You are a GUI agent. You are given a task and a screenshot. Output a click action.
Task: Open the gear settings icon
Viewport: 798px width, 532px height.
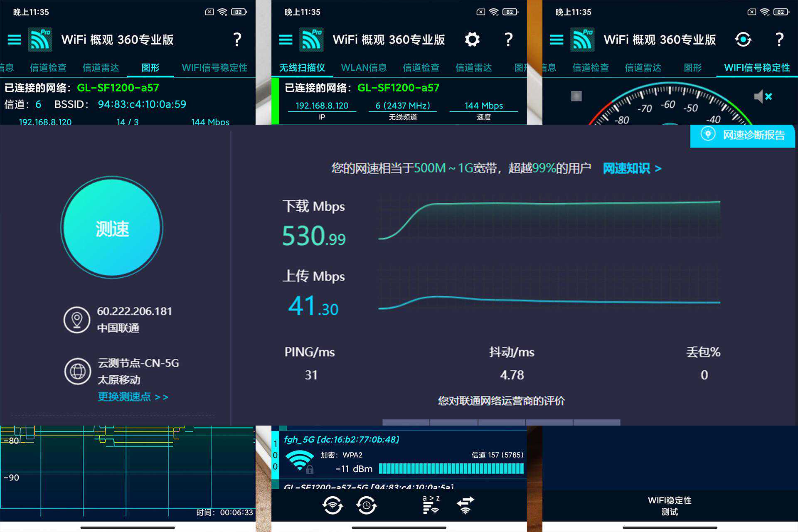point(472,39)
